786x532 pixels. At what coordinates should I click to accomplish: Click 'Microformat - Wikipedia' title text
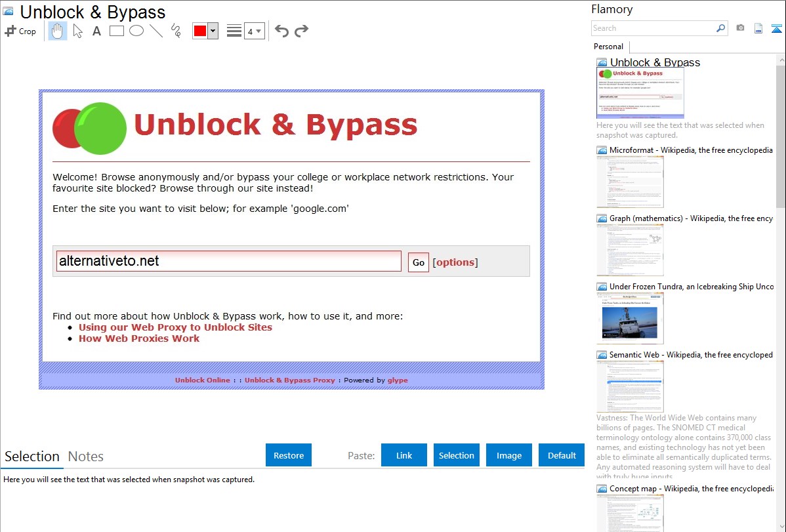click(x=691, y=150)
